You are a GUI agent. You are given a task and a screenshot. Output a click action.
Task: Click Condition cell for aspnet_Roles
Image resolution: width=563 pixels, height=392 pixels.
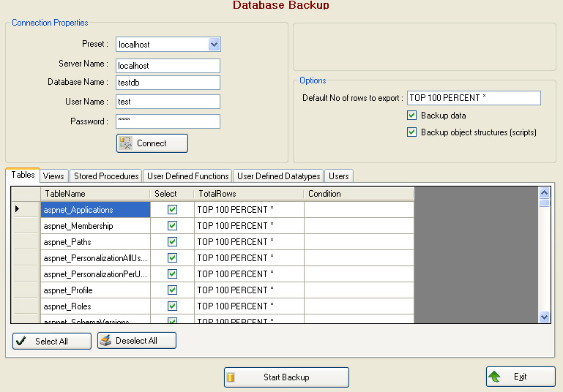click(359, 306)
